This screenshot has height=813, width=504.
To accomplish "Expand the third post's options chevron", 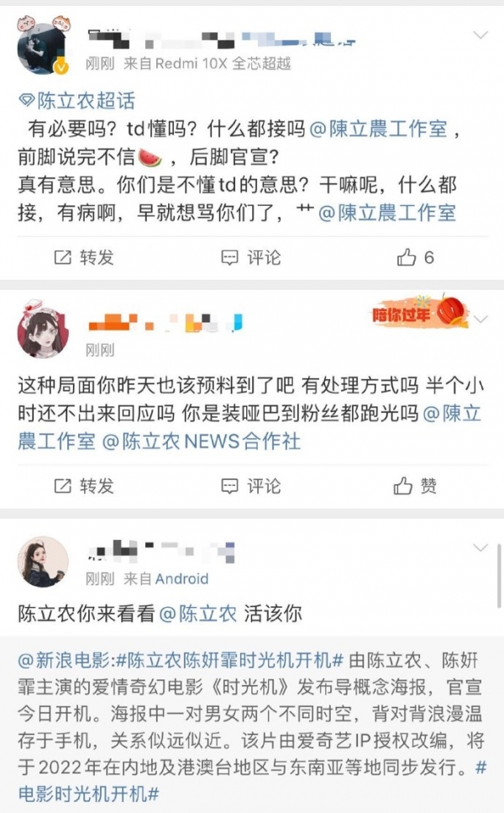I will pyautogui.click(x=480, y=547).
